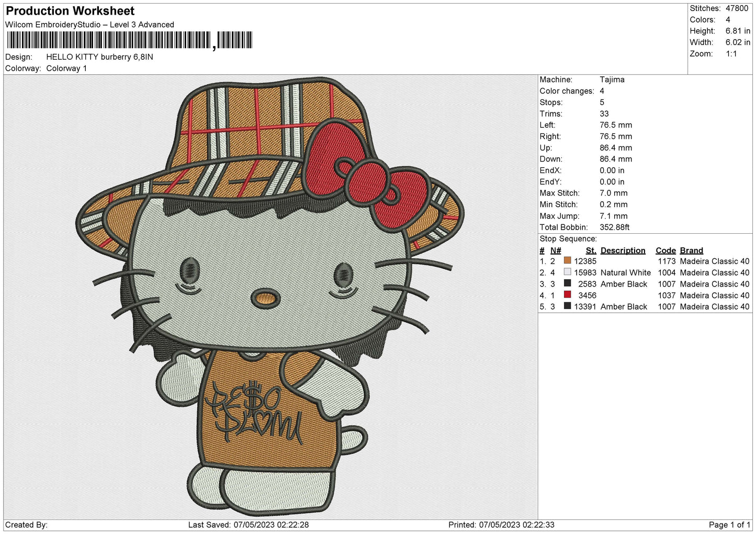This screenshot has height=534, width=756.
Task: Click the orange thread swatch in stop 1
Action: click(567, 260)
